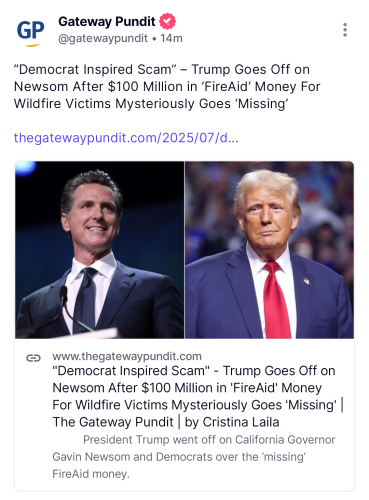The image size is (369, 500).
Task: Open the three-dot post options menu
Action: (x=345, y=30)
